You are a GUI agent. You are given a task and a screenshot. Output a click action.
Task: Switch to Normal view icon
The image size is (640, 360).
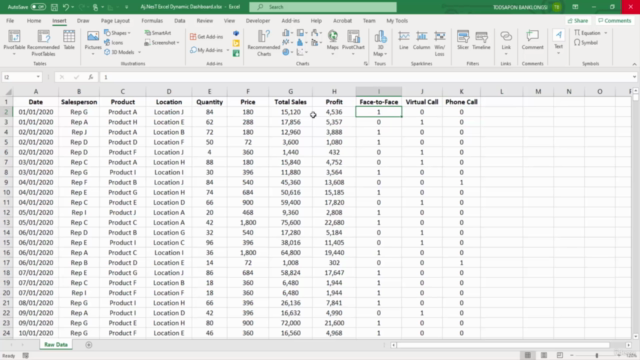pyautogui.click(x=528, y=356)
